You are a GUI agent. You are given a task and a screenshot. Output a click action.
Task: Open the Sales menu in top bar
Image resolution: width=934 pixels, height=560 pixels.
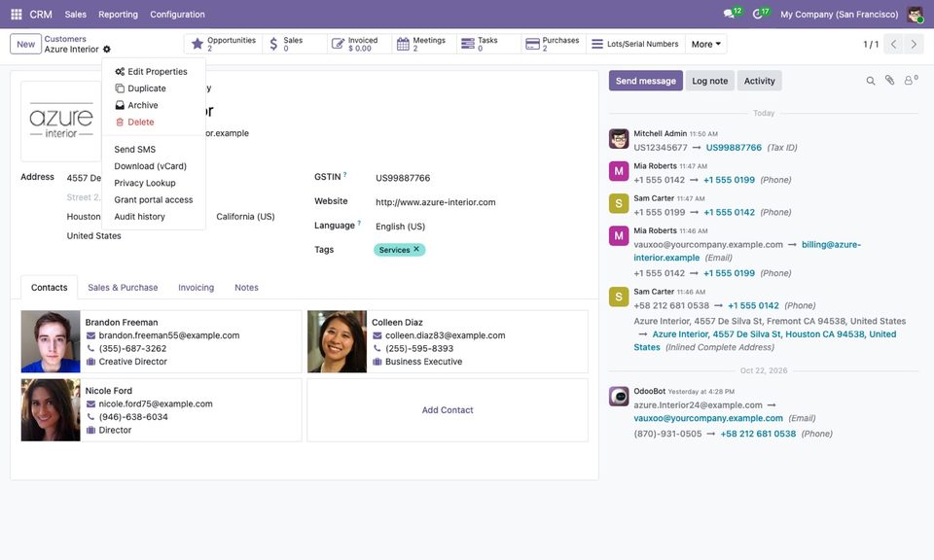(76, 15)
